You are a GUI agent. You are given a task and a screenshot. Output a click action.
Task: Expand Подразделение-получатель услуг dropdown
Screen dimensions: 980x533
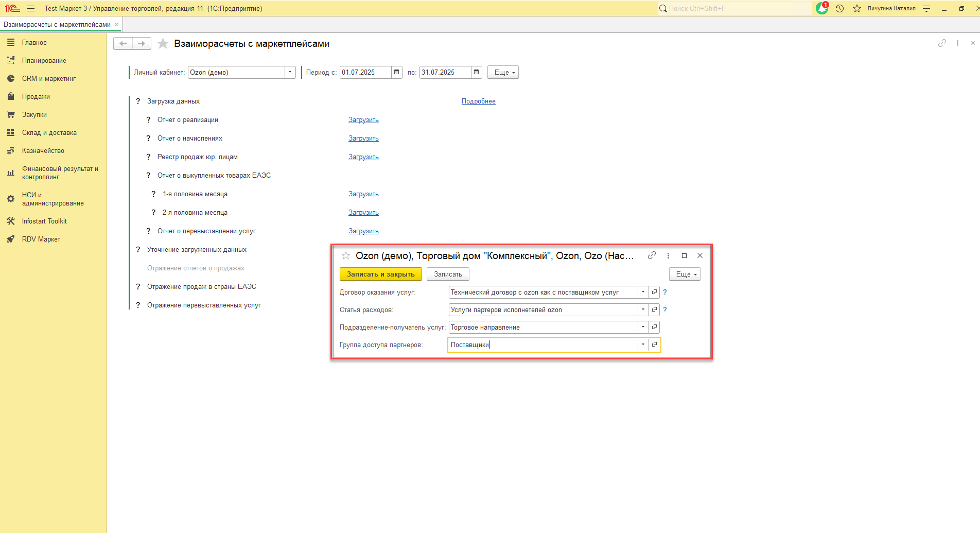point(643,327)
